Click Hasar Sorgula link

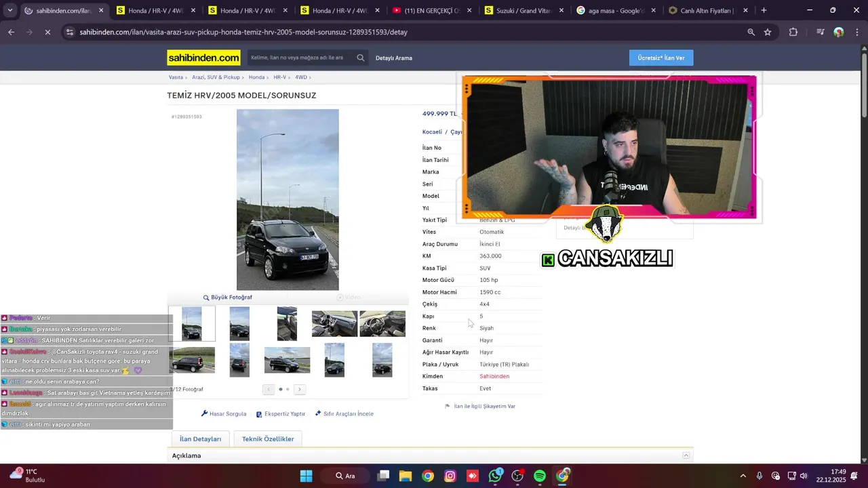[x=224, y=413]
